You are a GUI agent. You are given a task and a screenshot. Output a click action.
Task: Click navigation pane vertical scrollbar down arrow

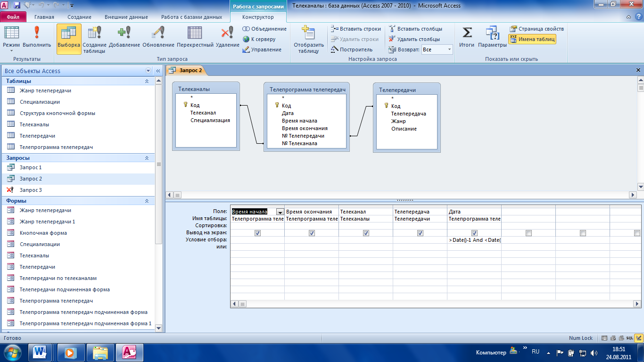[158, 328]
